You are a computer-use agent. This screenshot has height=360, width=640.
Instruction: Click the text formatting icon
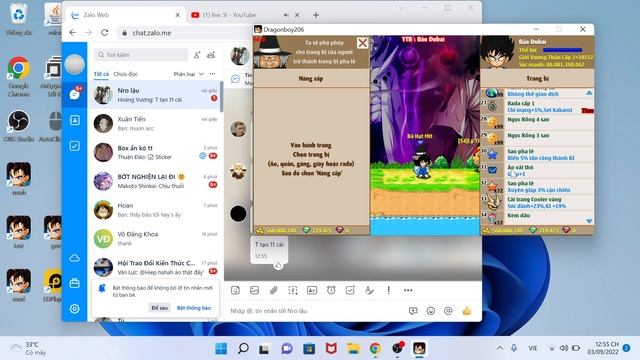click(369, 290)
